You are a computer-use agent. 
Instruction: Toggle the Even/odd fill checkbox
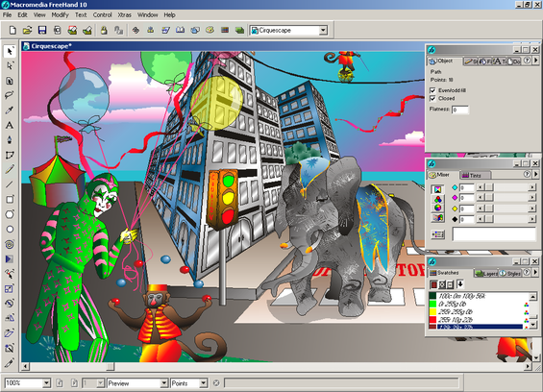click(432, 90)
